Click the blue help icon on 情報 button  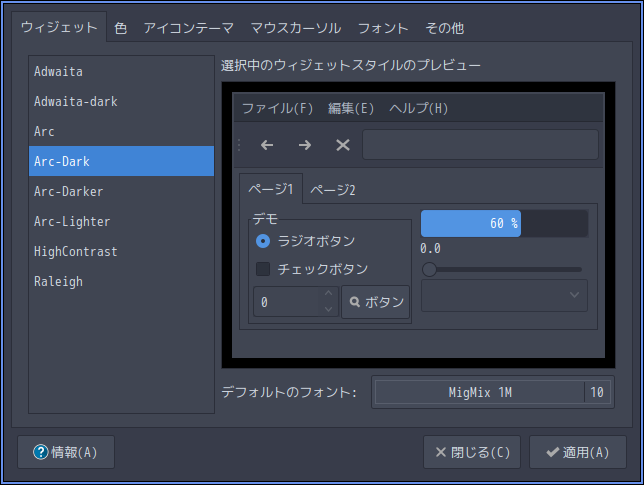(x=41, y=452)
